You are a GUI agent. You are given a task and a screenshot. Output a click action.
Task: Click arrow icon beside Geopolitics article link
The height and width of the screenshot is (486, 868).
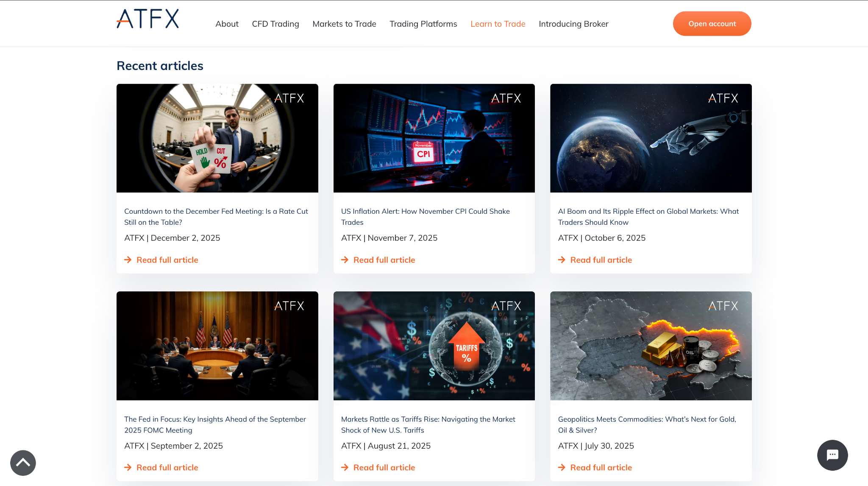[562, 467]
